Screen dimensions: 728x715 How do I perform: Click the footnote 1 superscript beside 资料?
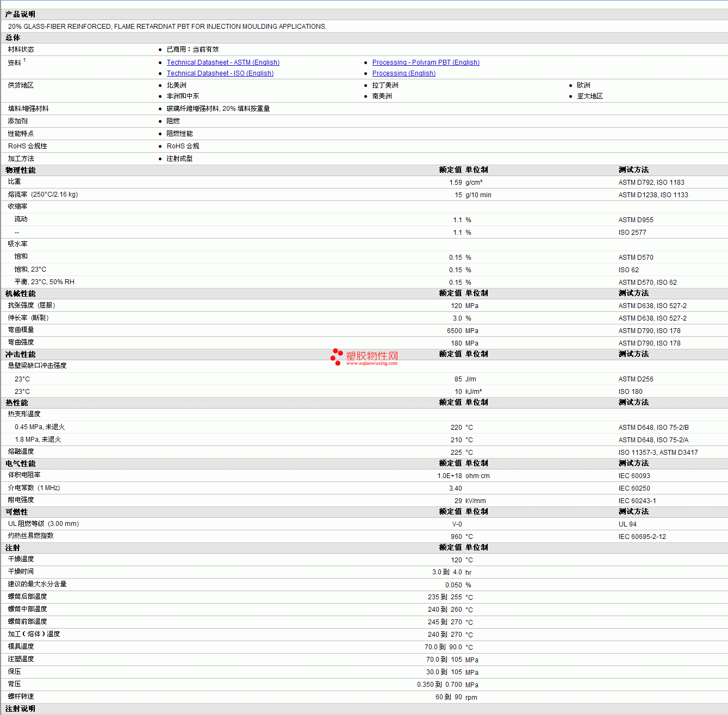(24, 60)
